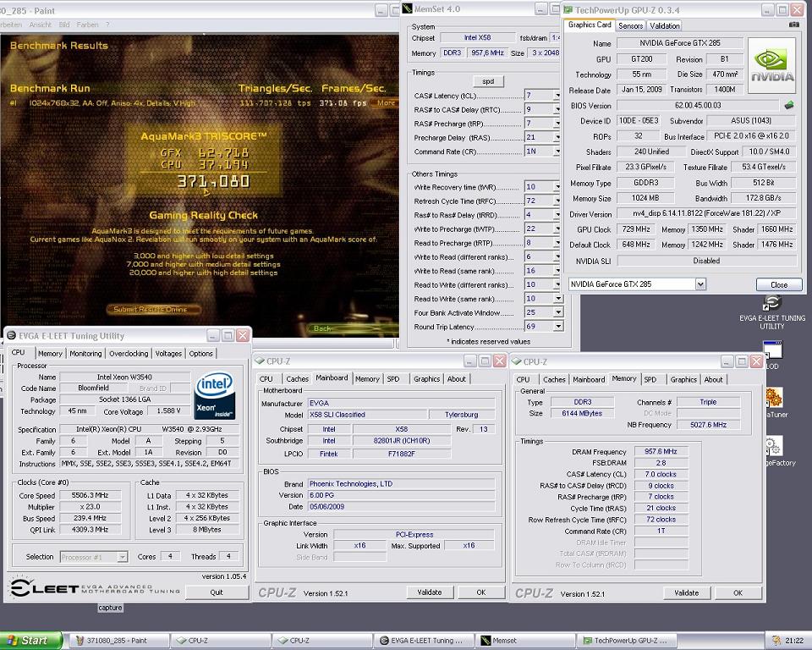Click OK in Mainboard CPU-Z window
The width and height of the screenshot is (812, 650).
[x=481, y=592]
